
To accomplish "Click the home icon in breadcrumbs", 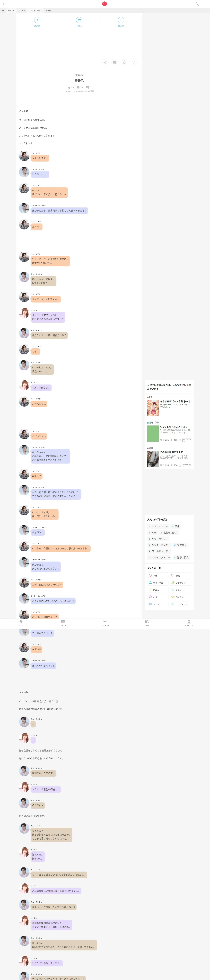I will [3, 11].
